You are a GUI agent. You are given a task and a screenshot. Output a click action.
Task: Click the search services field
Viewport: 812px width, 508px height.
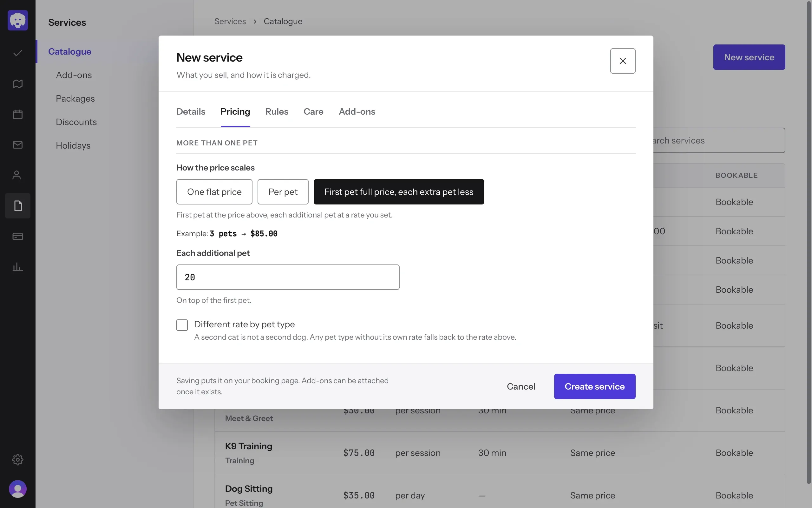click(x=719, y=140)
